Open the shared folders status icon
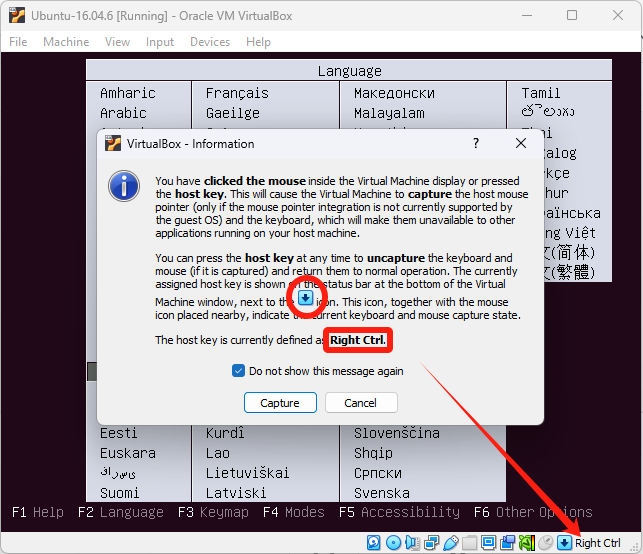The image size is (643, 554). 470,543
